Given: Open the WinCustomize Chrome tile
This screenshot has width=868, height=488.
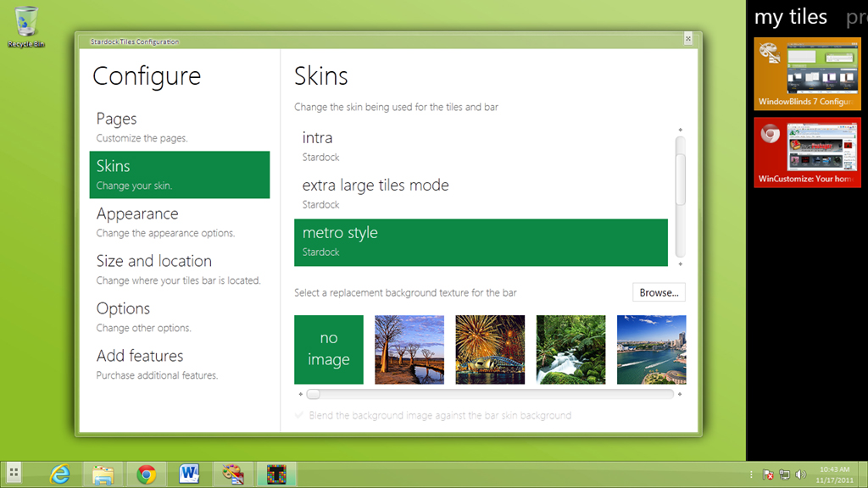Looking at the screenshot, I should (x=807, y=152).
